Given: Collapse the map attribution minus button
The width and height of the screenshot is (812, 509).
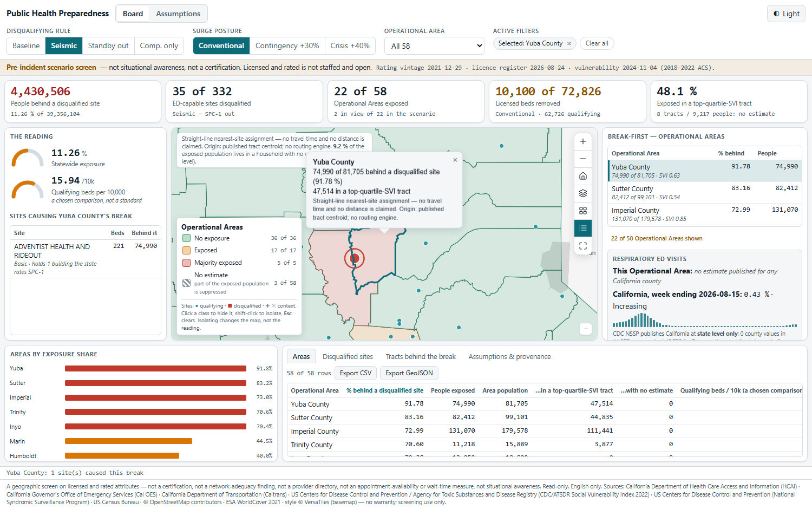Looking at the screenshot, I should tap(585, 329).
